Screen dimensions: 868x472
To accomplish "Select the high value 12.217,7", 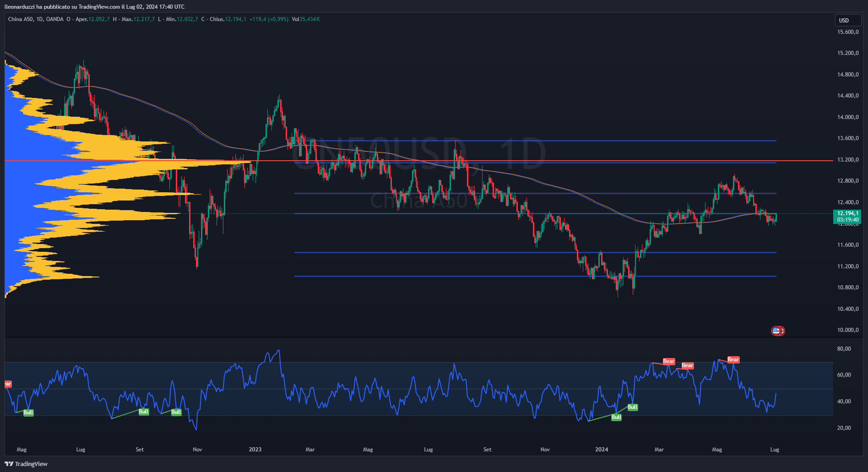I will [144, 19].
